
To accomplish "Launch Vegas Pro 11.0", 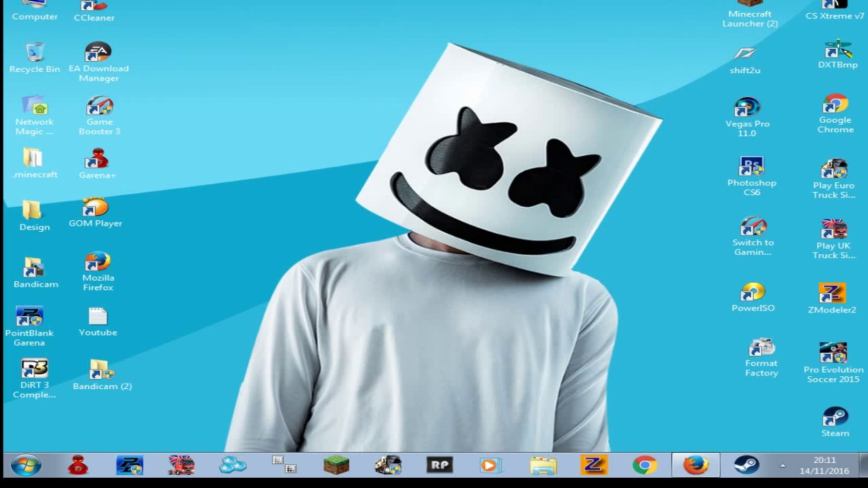I will (x=747, y=117).
